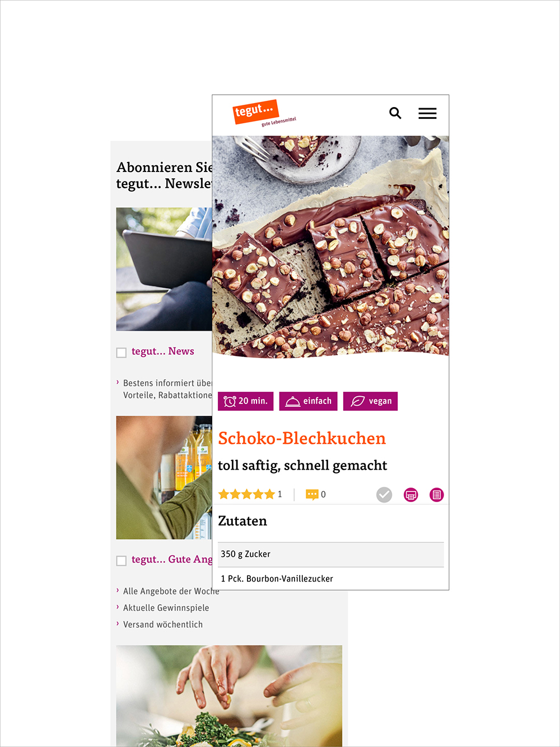
Task: Select the einfach difficulty tag
Action: [x=309, y=401]
